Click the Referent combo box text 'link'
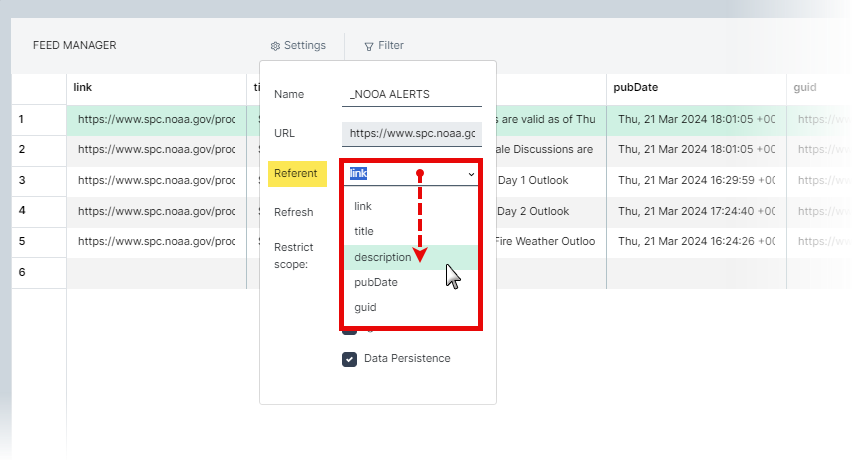853x461 pixels. 358,174
